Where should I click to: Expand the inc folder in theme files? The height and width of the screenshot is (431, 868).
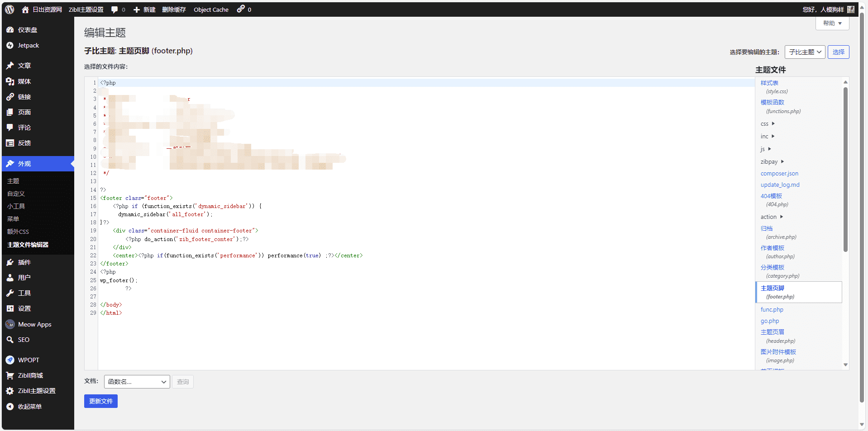pyautogui.click(x=768, y=137)
